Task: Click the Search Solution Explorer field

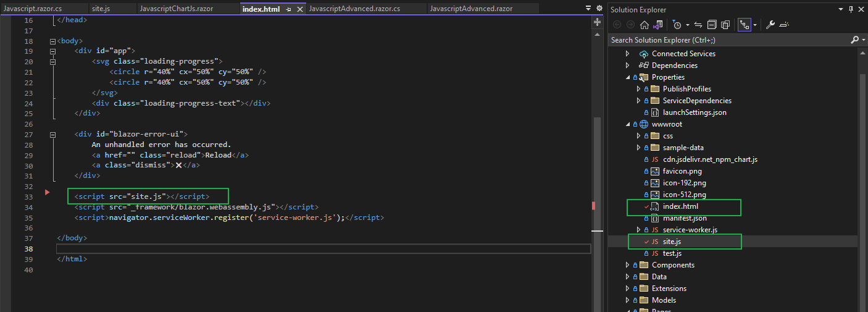Action: click(728, 40)
